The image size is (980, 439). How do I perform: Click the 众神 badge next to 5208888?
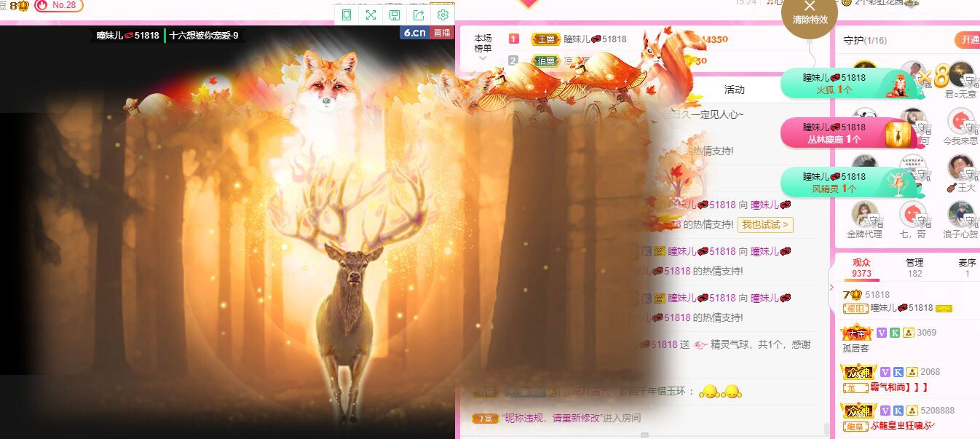pos(859,411)
